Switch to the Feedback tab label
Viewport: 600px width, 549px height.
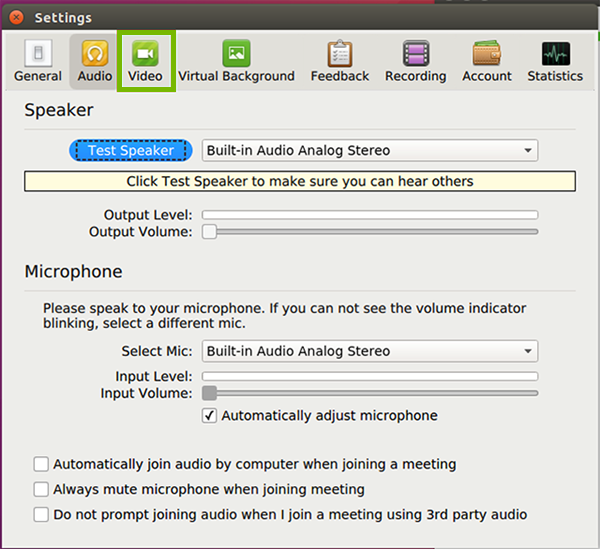pos(340,76)
